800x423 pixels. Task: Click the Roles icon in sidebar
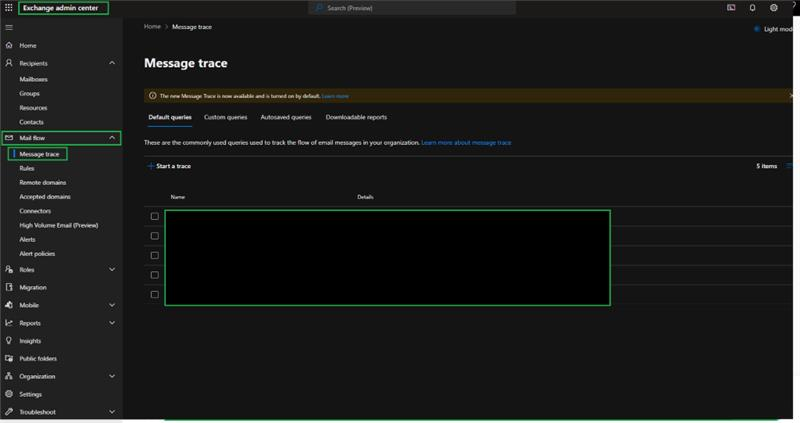click(x=9, y=269)
